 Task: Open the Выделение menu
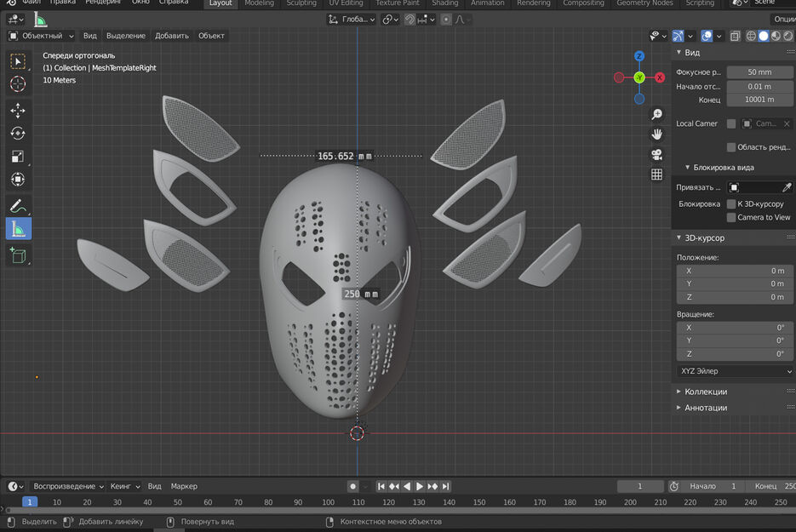click(x=126, y=36)
